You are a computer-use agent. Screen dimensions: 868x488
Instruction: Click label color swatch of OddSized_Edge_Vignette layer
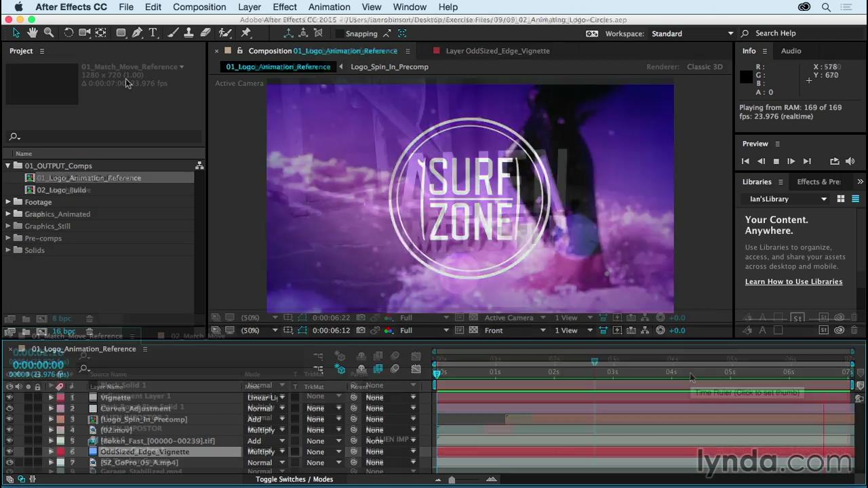click(x=60, y=451)
